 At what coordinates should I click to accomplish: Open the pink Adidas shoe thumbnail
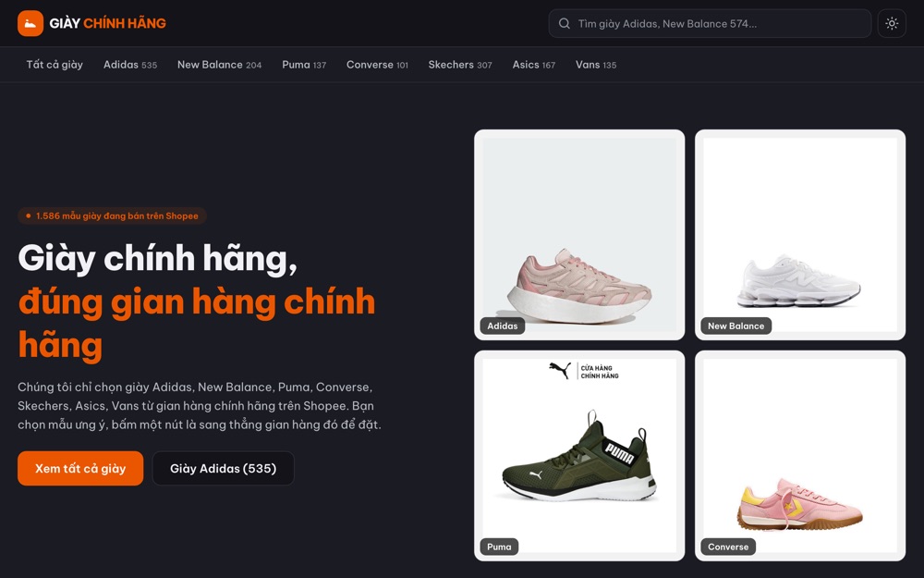[x=579, y=235]
